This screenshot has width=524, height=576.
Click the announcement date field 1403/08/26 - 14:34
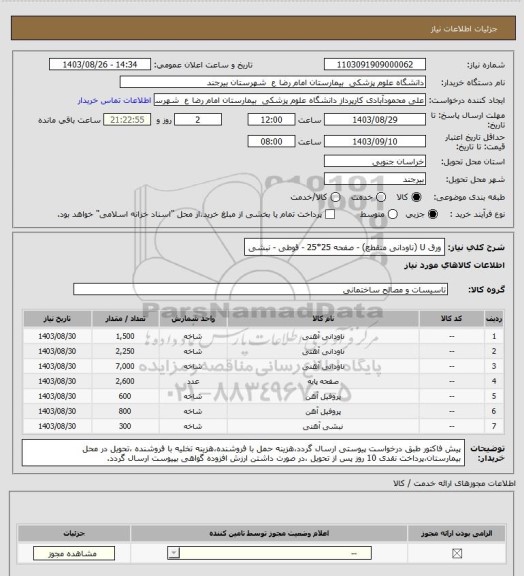tap(100, 65)
